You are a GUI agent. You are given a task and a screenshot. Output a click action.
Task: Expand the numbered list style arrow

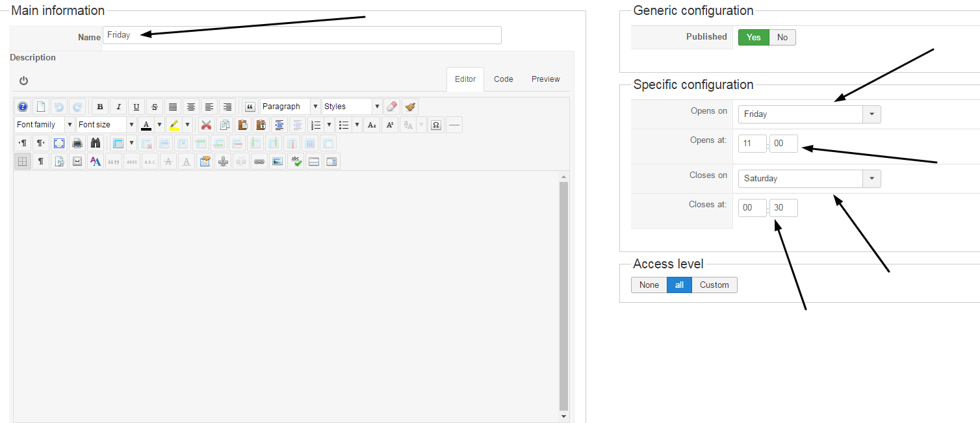point(329,125)
